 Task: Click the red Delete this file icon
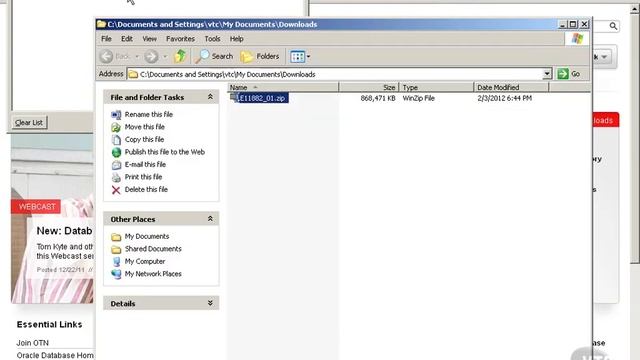coord(116,190)
